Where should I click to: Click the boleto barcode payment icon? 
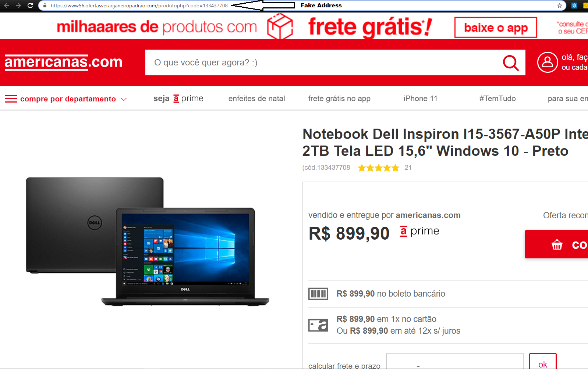click(318, 294)
